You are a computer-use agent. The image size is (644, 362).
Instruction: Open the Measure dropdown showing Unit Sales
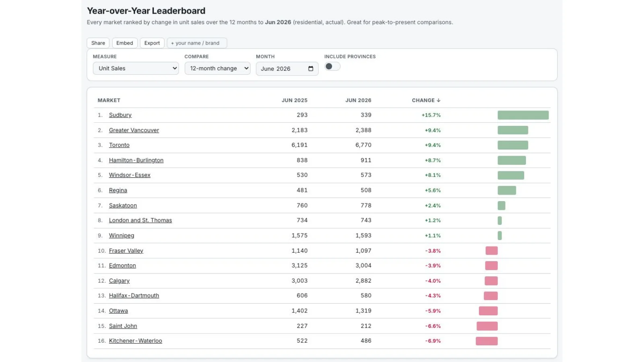click(x=136, y=68)
